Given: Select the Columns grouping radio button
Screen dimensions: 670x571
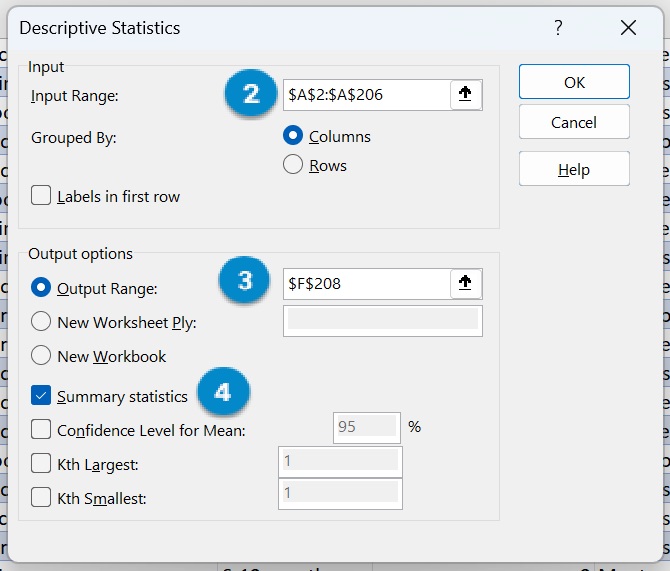Looking at the screenshot, I should click(294, 136).
